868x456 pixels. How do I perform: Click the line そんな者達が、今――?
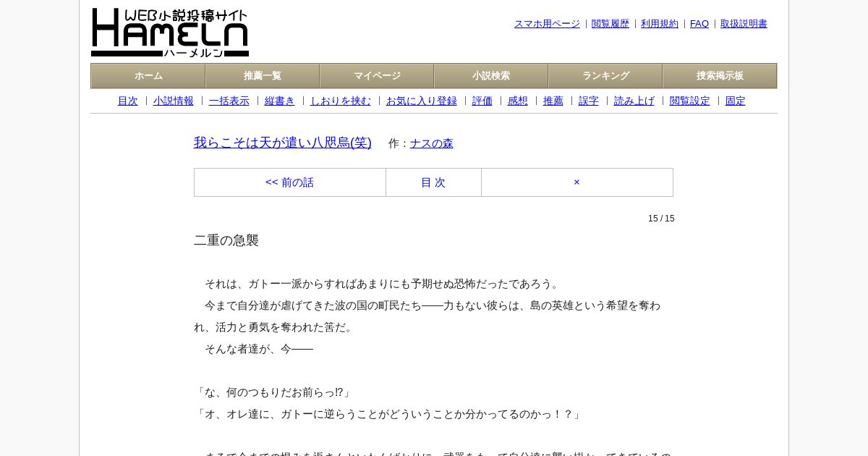pyautogui.click(x=259, y=349)
